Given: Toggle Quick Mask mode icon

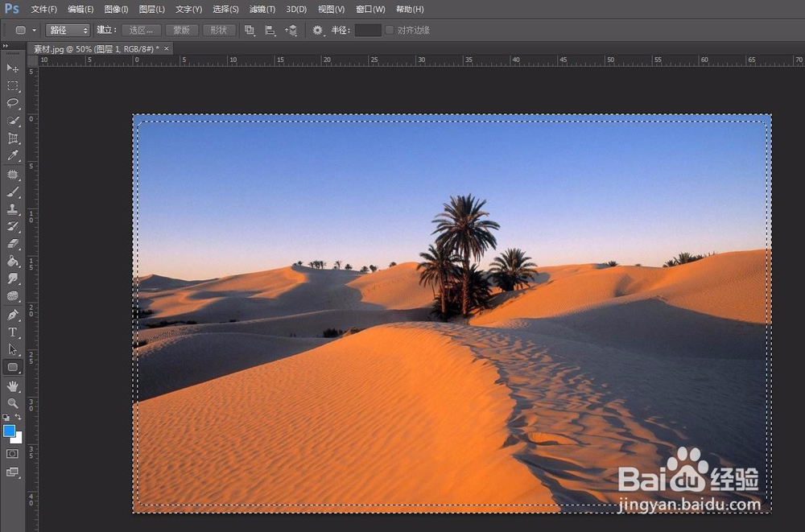Looking at the screenshot, I should [x=12, y=454].
